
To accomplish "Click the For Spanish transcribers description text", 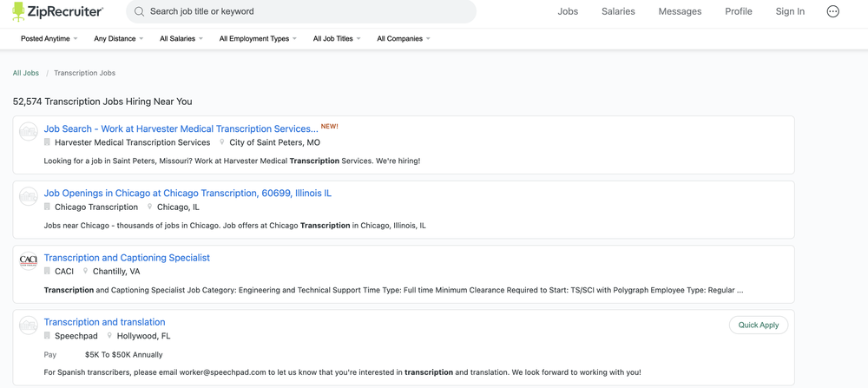I will point(342,372).
